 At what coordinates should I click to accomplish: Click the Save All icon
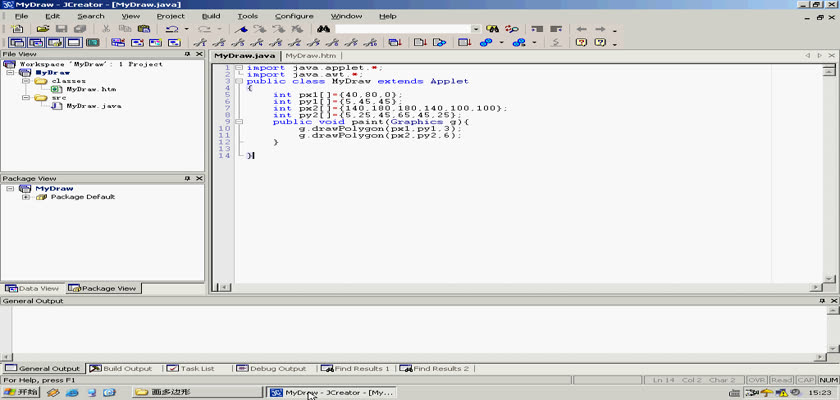(80, 29)
